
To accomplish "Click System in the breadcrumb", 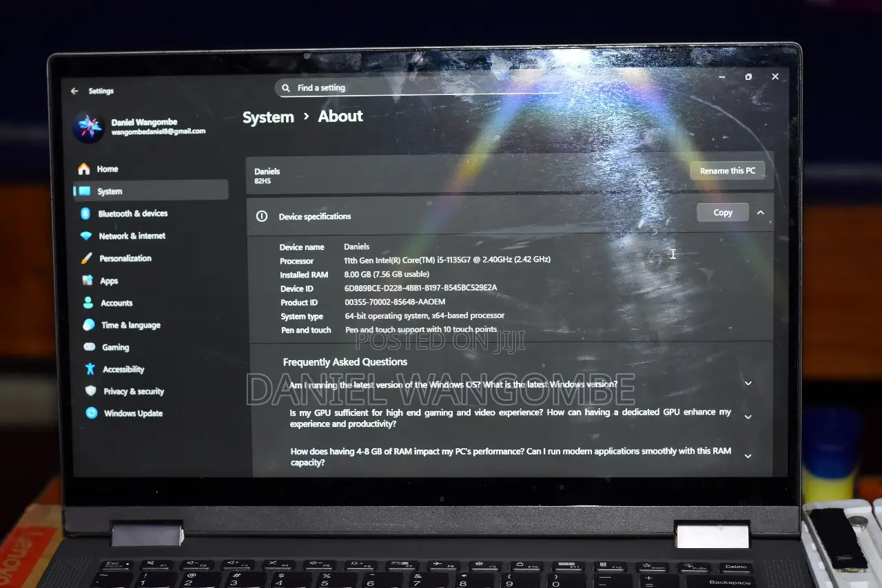I will (268, 118).
